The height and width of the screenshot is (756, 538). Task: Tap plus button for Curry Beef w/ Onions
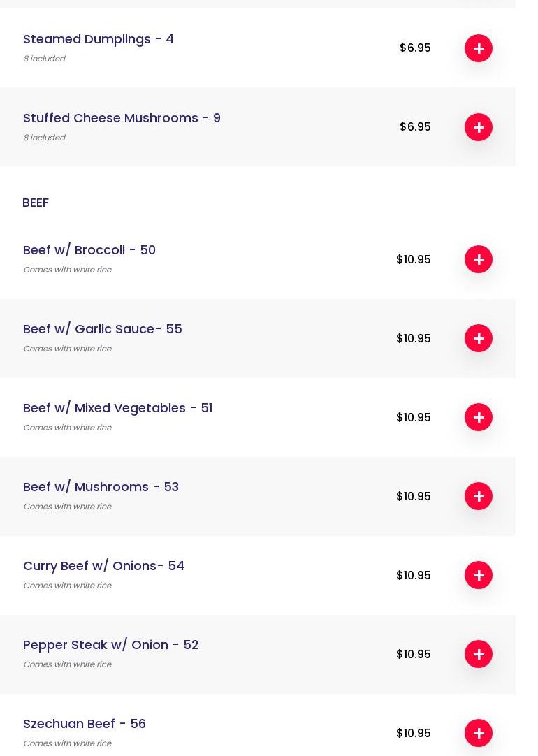478,575
